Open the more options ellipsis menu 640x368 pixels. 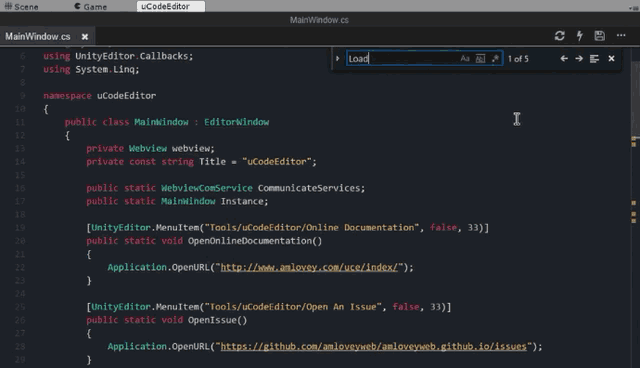pyautogui.click(x=621, y=35)
